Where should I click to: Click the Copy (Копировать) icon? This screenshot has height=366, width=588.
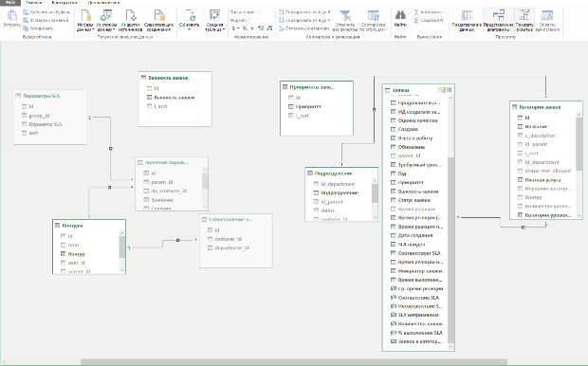pos(26,28)
